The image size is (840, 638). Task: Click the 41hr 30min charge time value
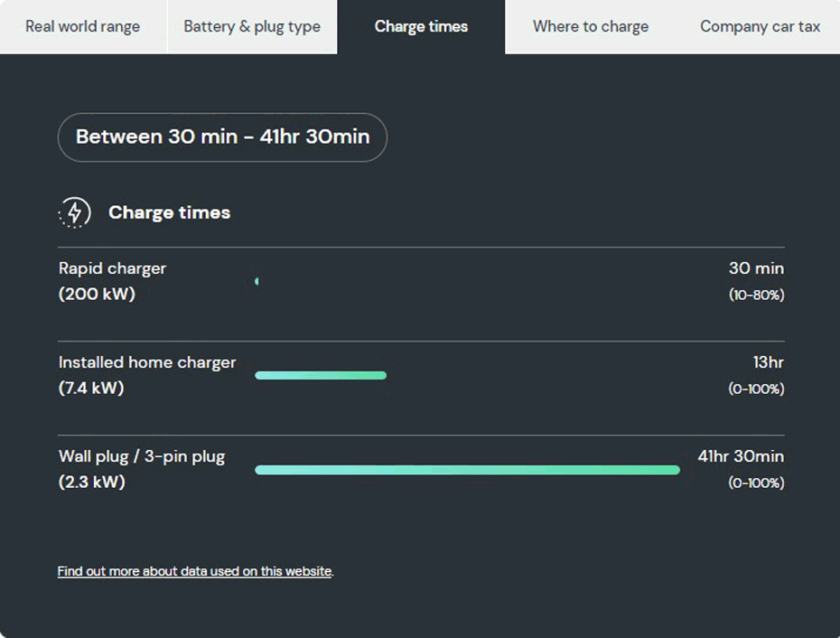[741, 456]
